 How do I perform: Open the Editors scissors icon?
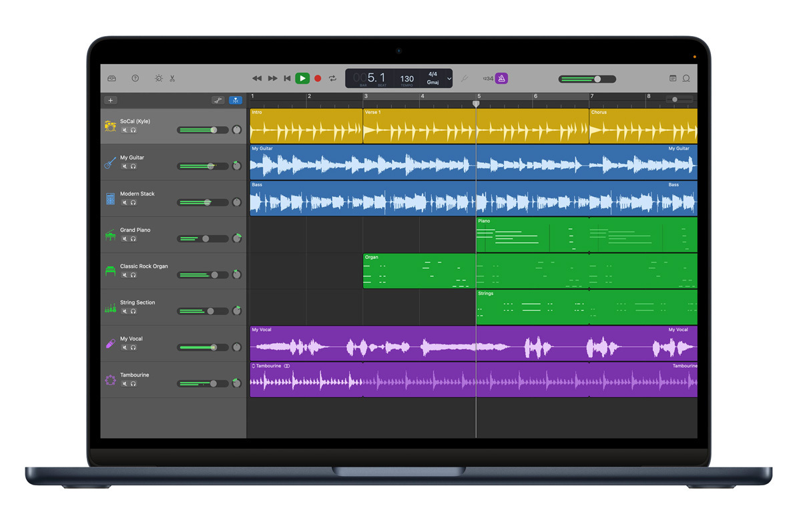[172, 78]
